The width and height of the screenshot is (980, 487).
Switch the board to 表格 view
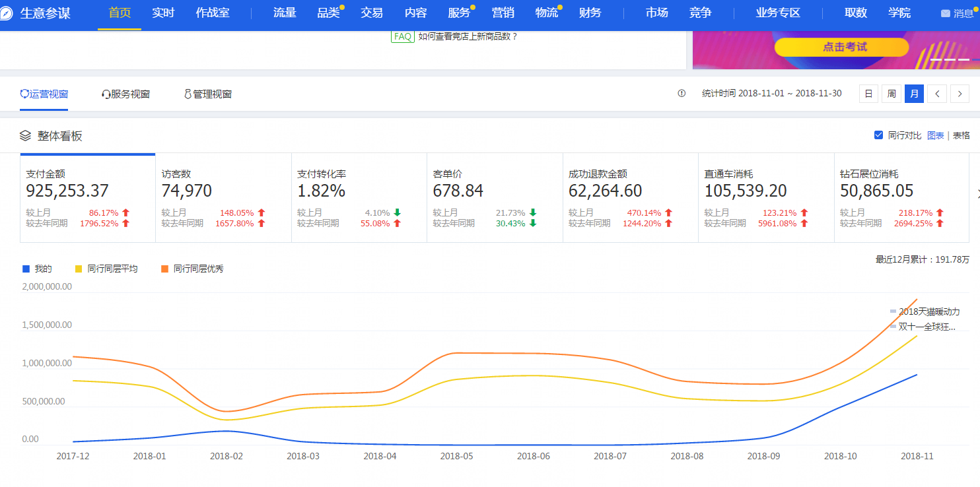tap(961, 135)
